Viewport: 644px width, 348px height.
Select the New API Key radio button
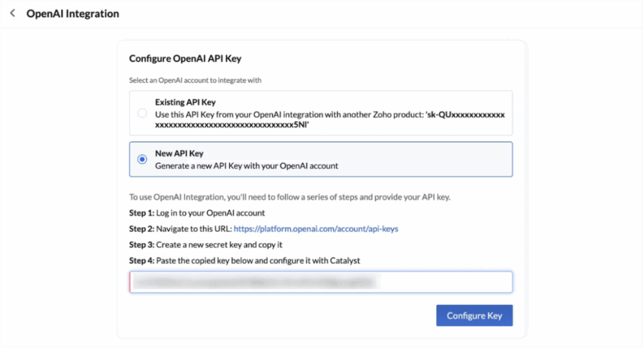click(142, 159)
